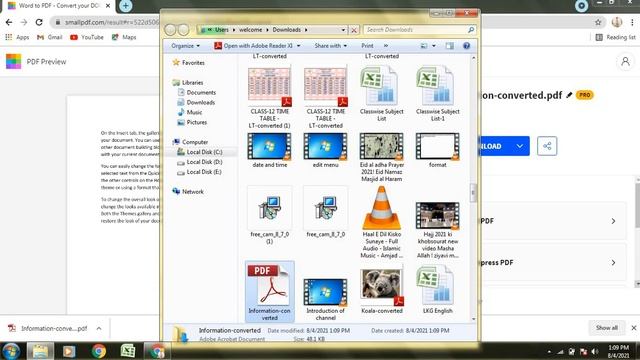Show more toolbar commands chevron

point(386,46)
